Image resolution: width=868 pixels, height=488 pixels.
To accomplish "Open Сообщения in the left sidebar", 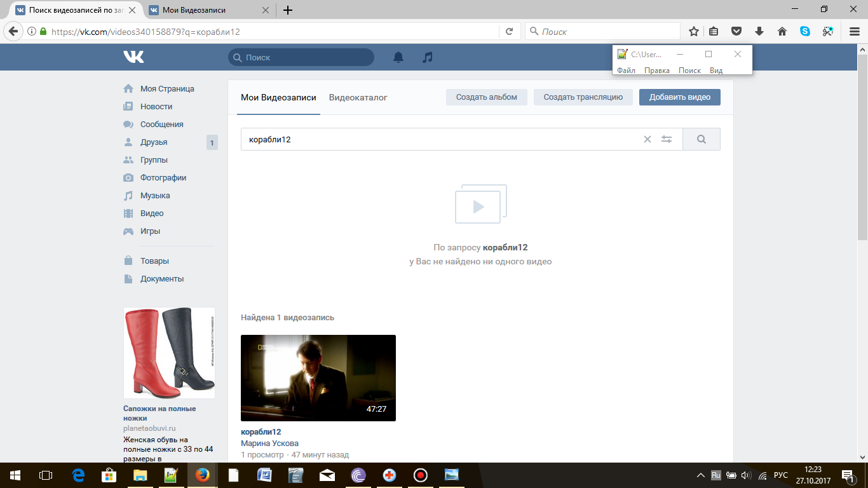I will click(161, 125).
